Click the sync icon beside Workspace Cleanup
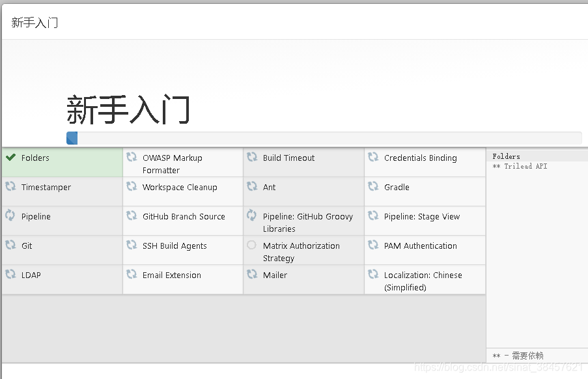Viewport: 588px width, 379px height. pyautogui.click(x=132, y=186)
